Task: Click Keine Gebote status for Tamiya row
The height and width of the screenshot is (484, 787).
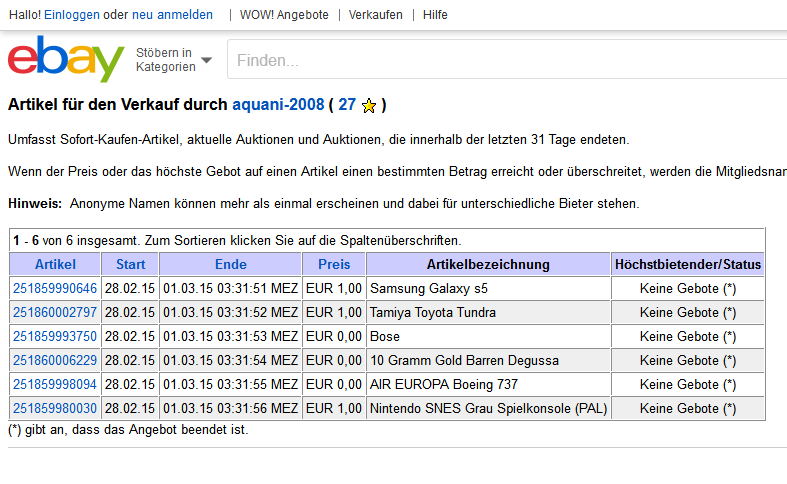Action: [688, 312]
